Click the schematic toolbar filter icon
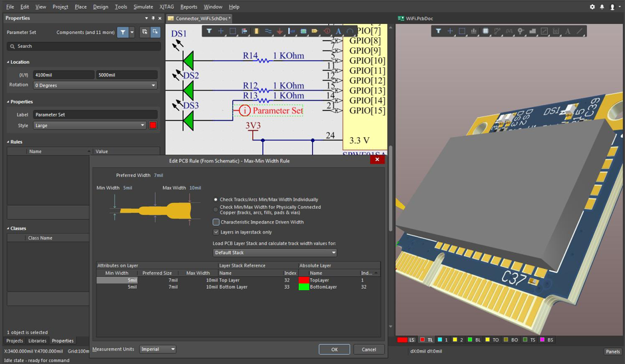The width and height of the screenshot is (625, 364). pyautogui.click(x=209, y=31)
